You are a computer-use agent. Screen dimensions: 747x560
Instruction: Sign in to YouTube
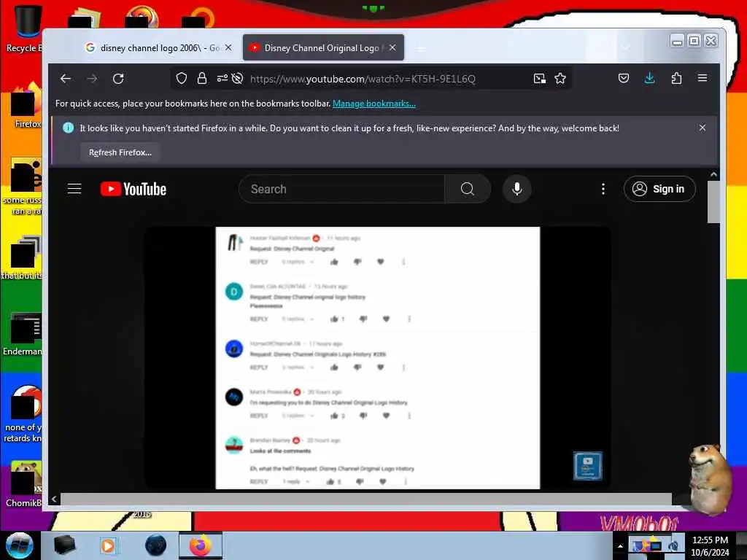click(659, 189)
